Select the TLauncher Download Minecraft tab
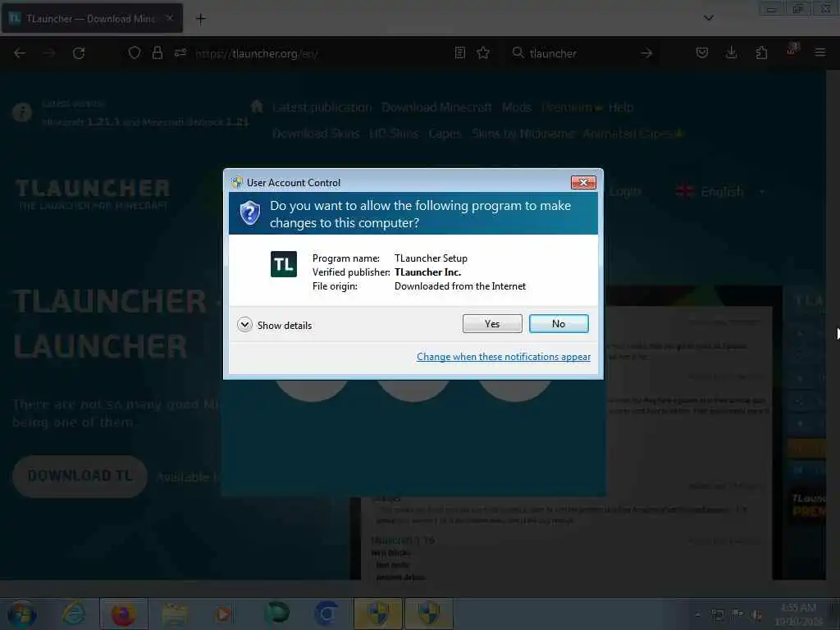The image size is (840, 630). pos(92,18)
